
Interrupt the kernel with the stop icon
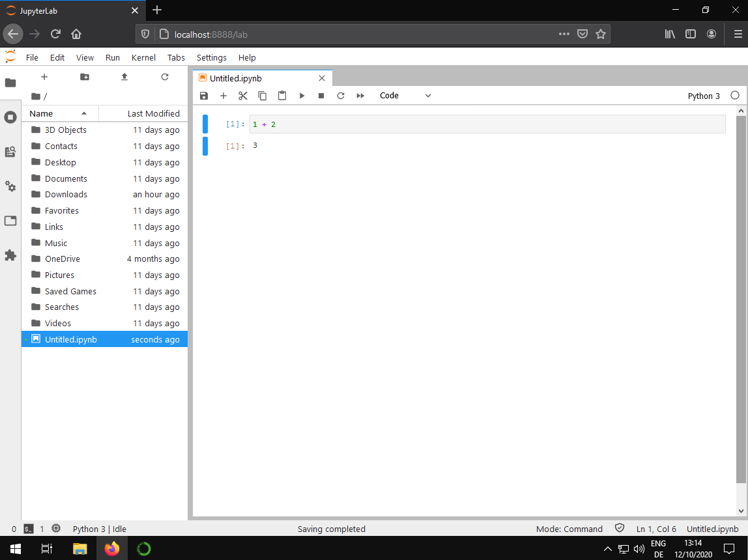coord(321,96)
